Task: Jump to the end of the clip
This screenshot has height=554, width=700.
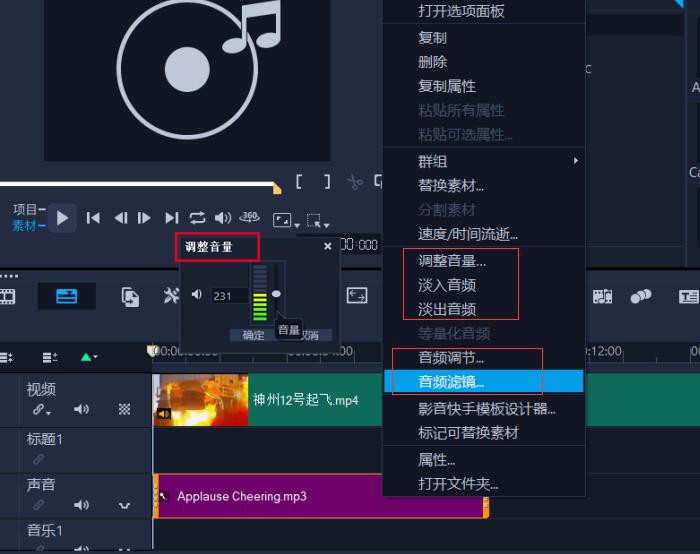Action: (172, 218)
